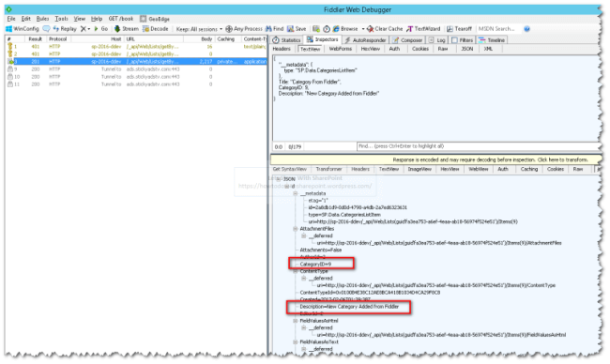Viewport: 610px width, 364px height.
Task: Select session 1 with 401 result
Action: 136,47
